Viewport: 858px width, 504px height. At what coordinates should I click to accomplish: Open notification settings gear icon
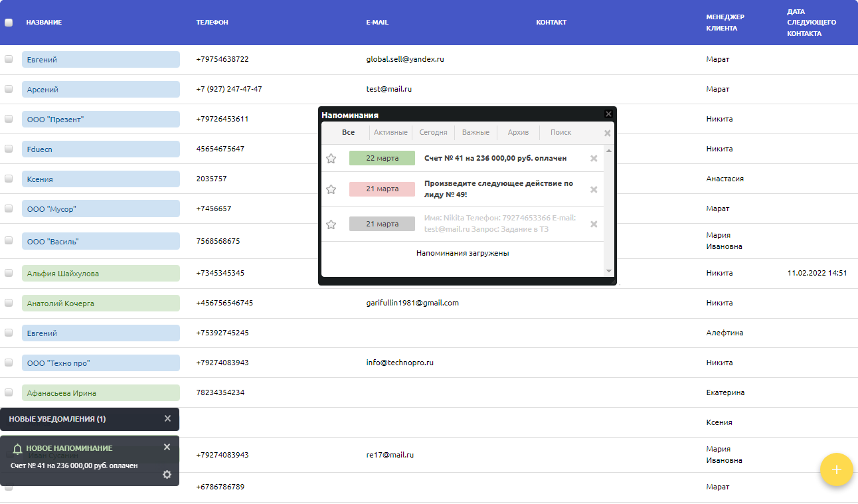[167, 474]
